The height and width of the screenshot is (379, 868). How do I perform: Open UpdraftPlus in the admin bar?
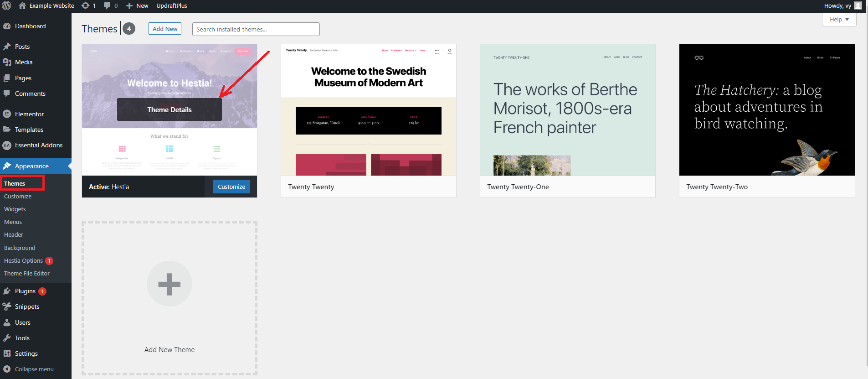pos(172,5)
